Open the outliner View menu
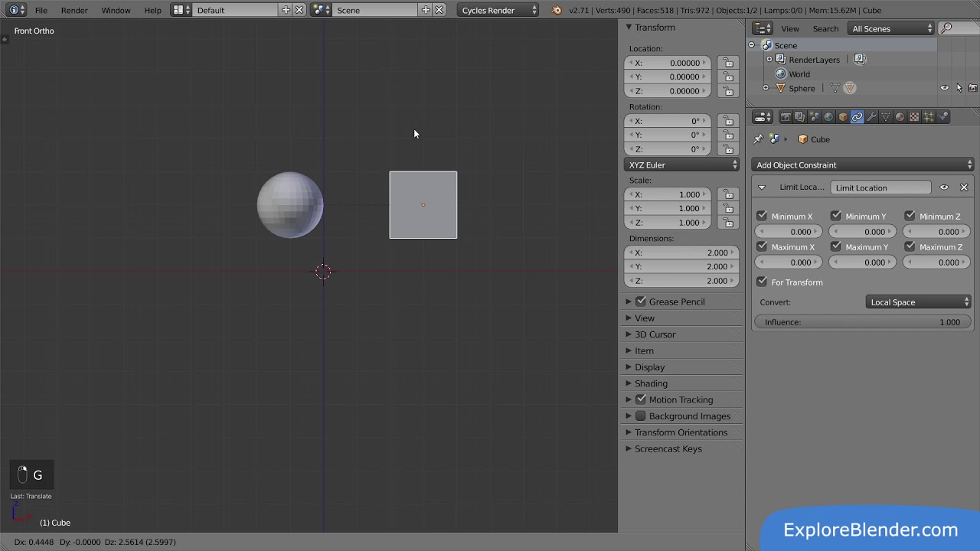The width and height of the screenshot is (980, 551). click(x=790, y=28)
